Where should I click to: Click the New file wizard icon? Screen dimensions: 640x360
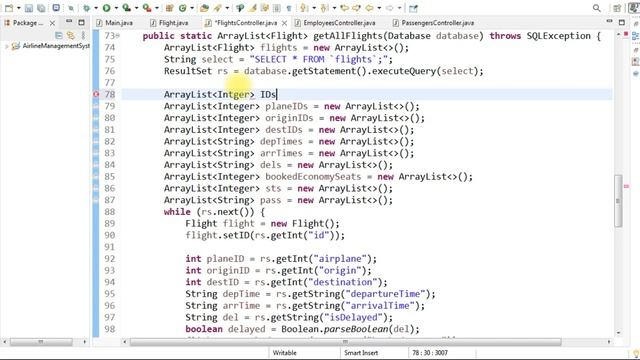9,8
